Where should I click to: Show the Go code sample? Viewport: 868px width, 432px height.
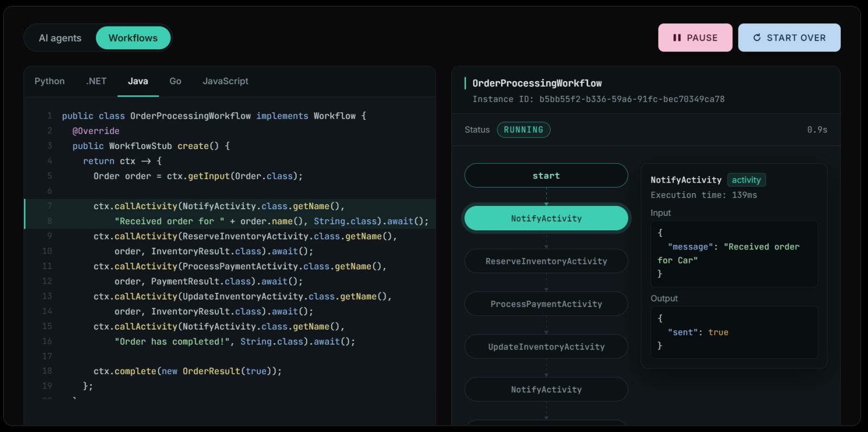[175, 81]
